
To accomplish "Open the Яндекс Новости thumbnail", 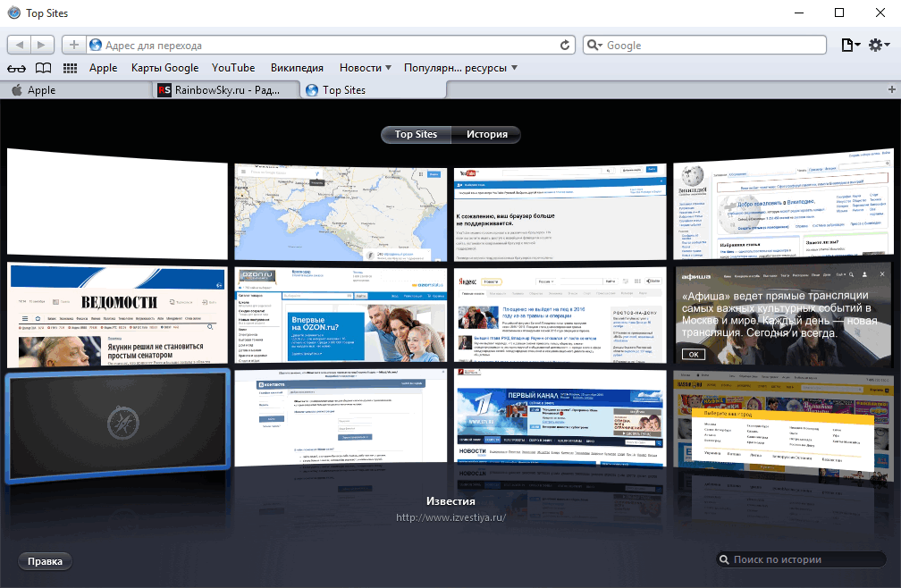I will [x=560, y=315].
